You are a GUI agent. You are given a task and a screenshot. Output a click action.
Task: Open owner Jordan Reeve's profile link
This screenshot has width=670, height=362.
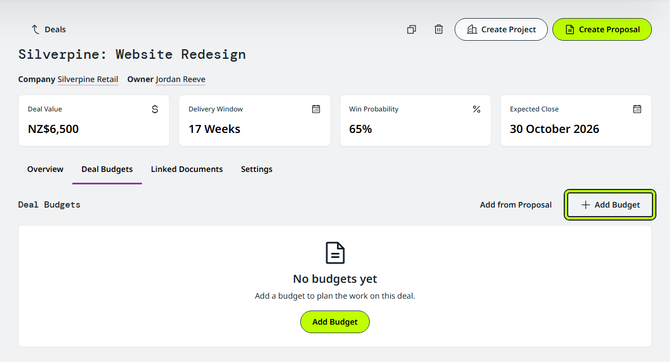pyautogui.click(x=180, y=79)
